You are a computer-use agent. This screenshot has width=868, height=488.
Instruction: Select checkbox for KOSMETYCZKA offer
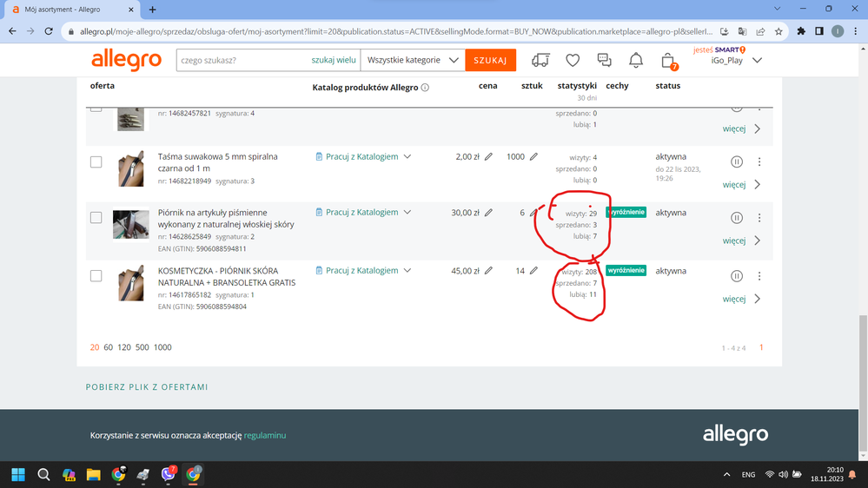point(96,275)
